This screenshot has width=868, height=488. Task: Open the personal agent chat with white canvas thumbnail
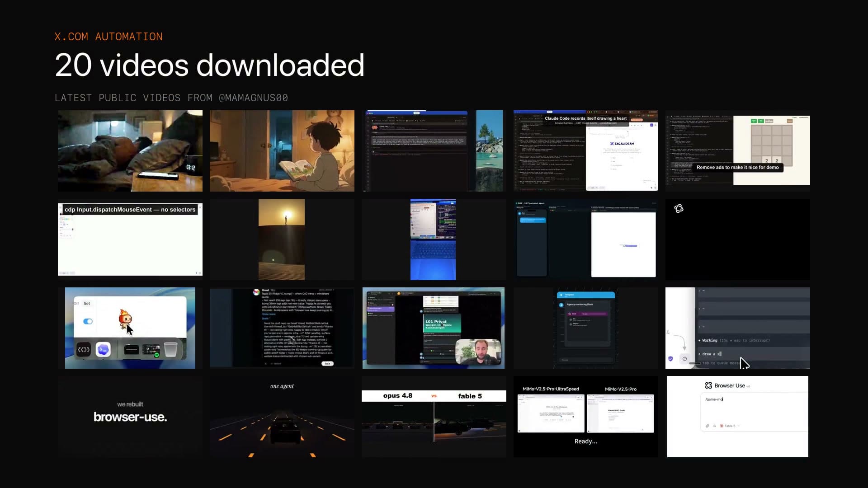pos(586,239)
